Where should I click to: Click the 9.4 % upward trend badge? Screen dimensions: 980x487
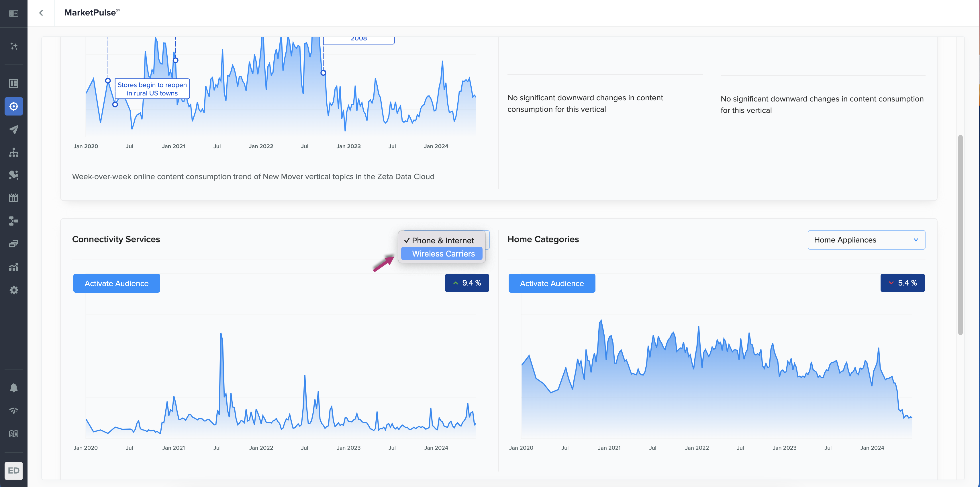pyautogui.click(x=467, y=283)
